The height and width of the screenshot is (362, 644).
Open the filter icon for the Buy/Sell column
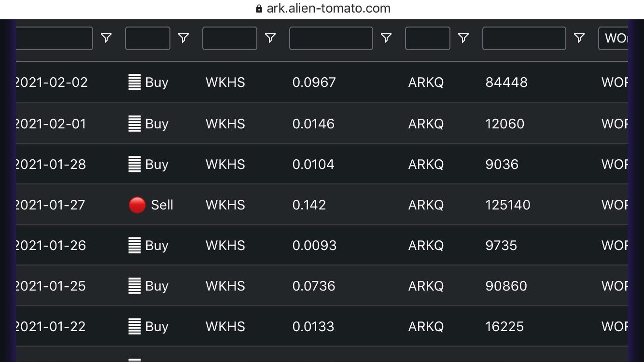(x=183, y=38)
